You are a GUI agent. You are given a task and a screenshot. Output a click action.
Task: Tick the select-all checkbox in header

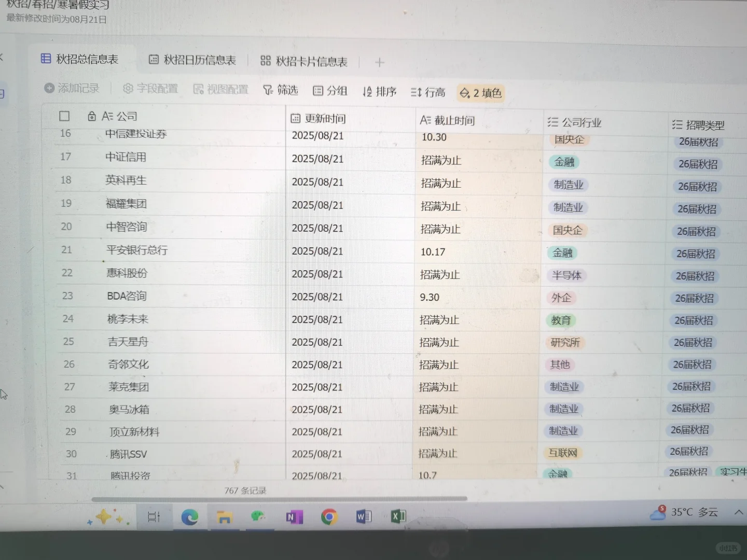pyautogui.click(x=64, y=116)
